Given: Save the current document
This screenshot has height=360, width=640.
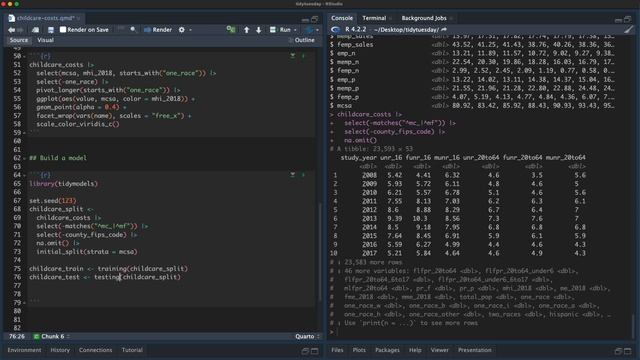Looking at the screenshot, I should pos(51,30).
